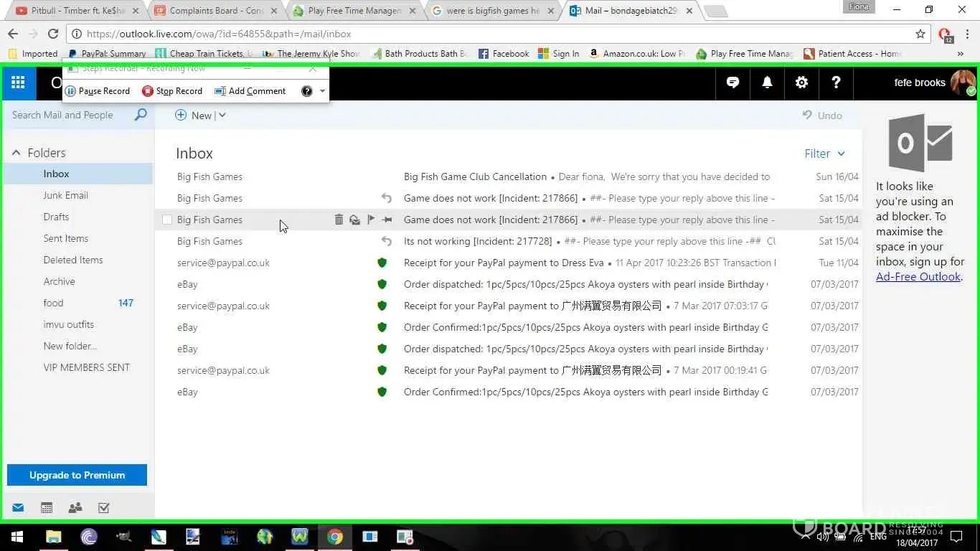Delete hovered Big Fish Games email via trash icon
Viewport: 980px width, 551px height.
click(339, 220)
